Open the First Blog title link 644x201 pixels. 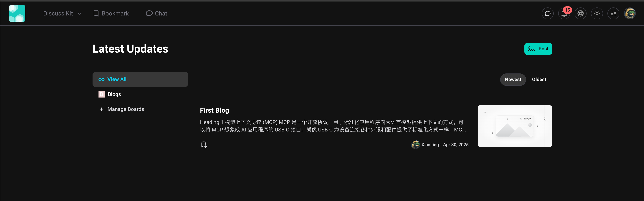click(214, 110)
